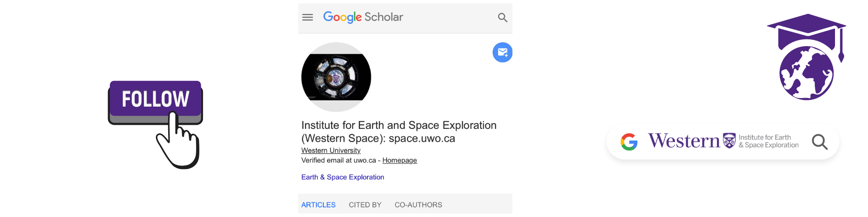The image size is (868, 217).
Task: Open the Western University link
Action: (331, 151)
